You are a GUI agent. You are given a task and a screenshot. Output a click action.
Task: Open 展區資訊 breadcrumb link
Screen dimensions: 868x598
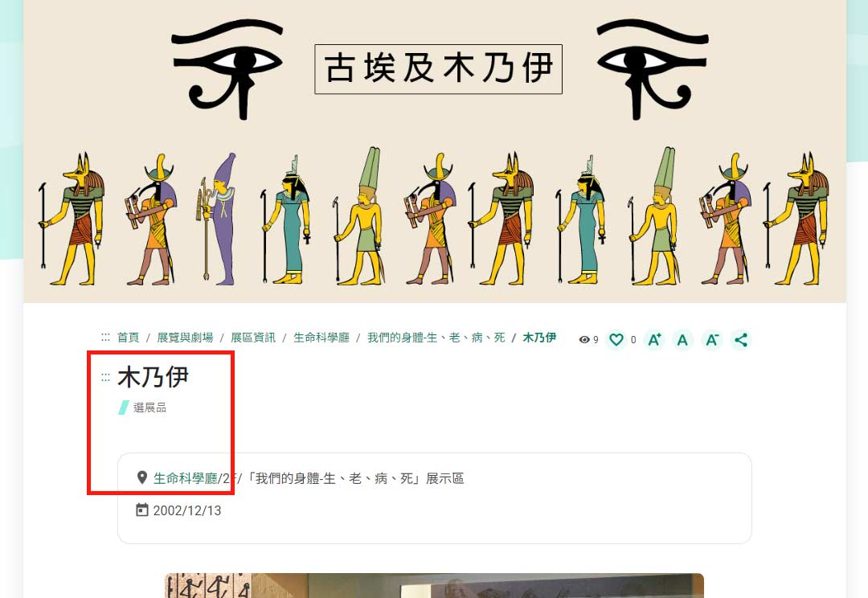click(253, 338)
